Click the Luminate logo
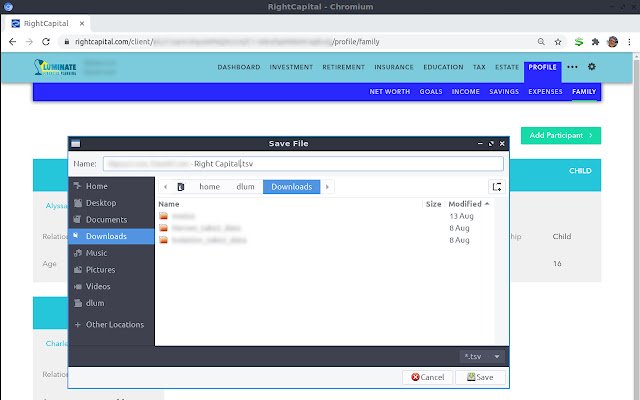640x400 pixels. point(55,67)
